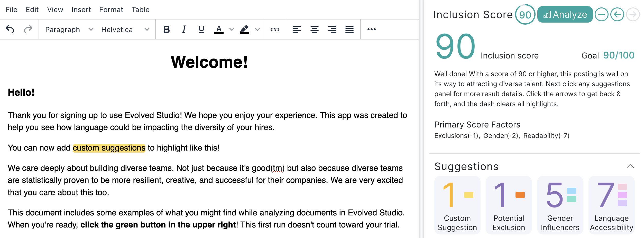Apply the text color icon

tap(219, 29)
